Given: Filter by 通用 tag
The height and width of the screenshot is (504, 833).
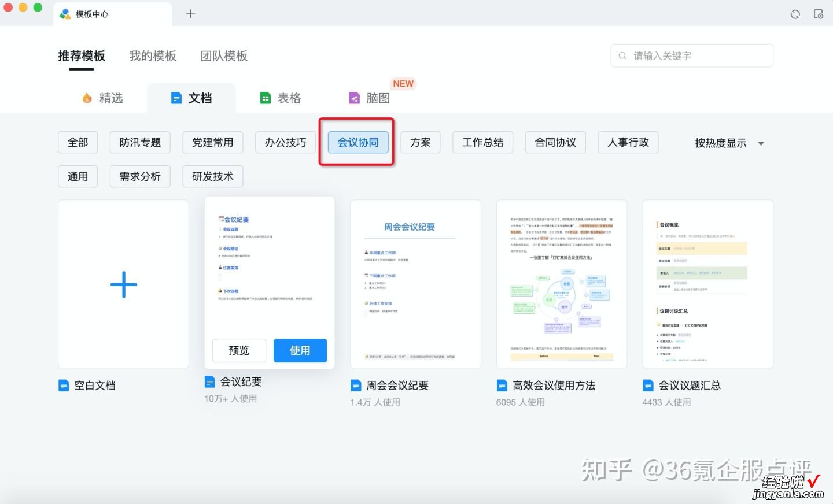Looking at the screenshot, I should pos(78,176).
